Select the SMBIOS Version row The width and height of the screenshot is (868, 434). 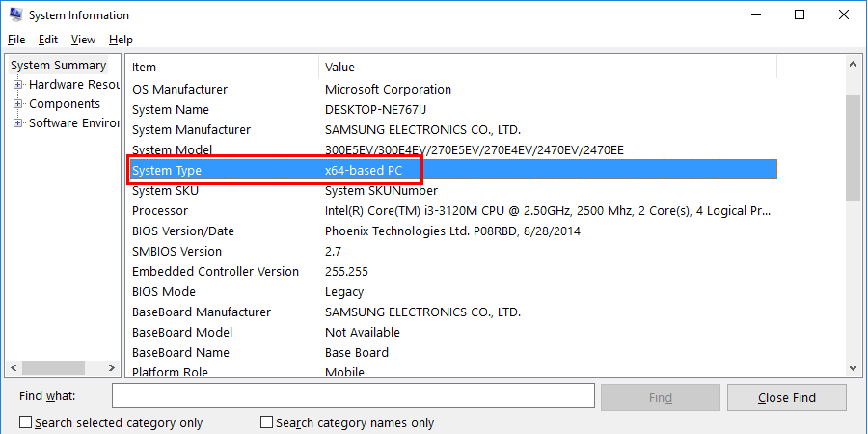451,252
